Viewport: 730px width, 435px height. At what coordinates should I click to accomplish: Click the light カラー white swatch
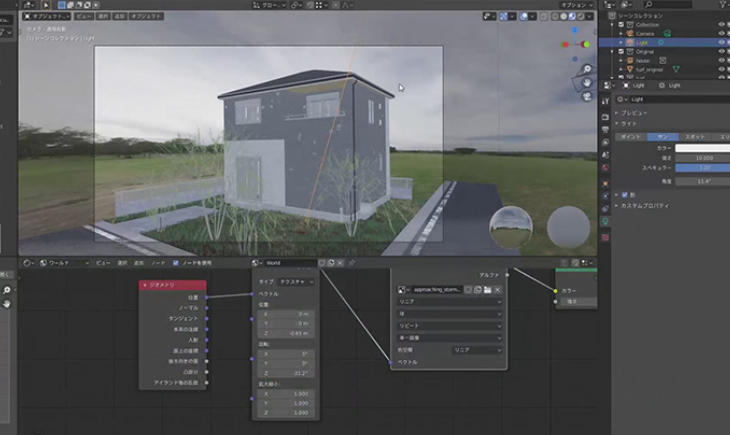coord(702,147)
